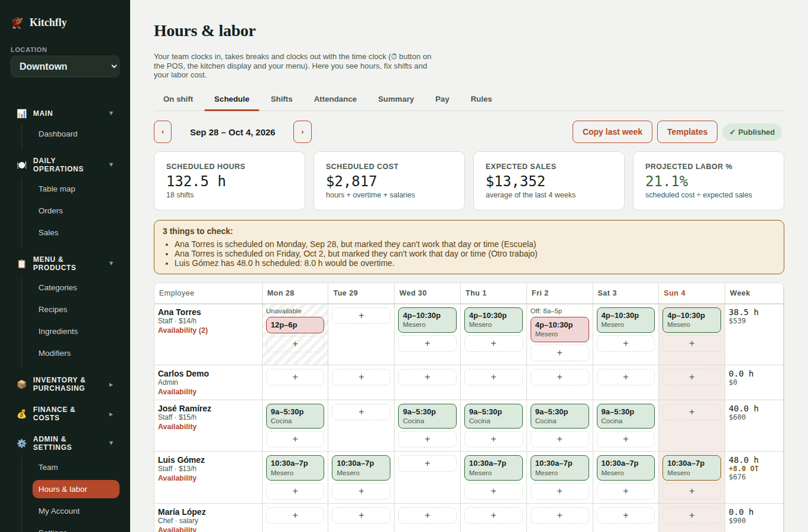Open Luis Gómez's Sunday 10:30a–7p shift

tap(691, 468)
